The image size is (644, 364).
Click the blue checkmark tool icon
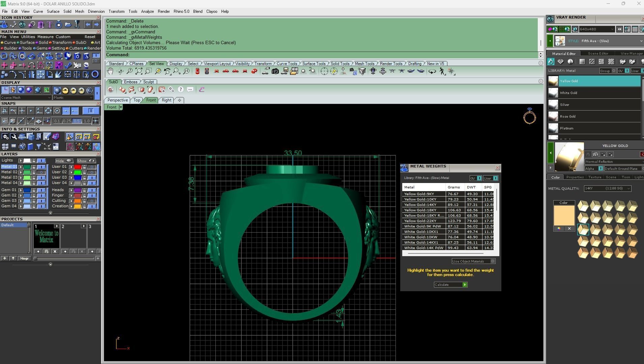pos(68,65)
